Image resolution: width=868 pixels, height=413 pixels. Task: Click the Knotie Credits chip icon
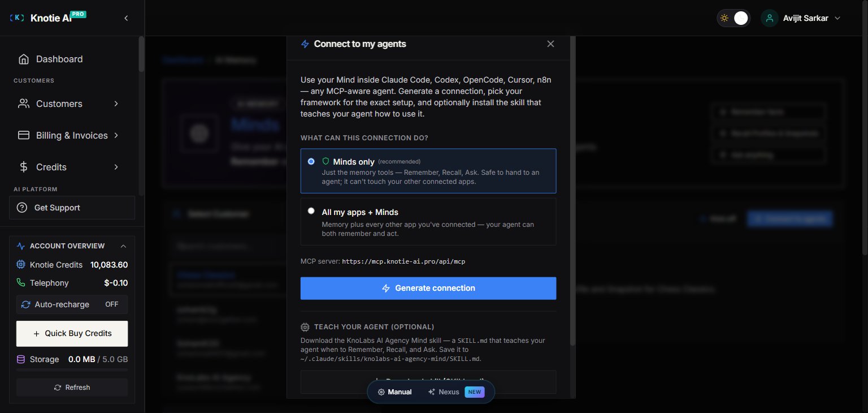click(21, 265)
